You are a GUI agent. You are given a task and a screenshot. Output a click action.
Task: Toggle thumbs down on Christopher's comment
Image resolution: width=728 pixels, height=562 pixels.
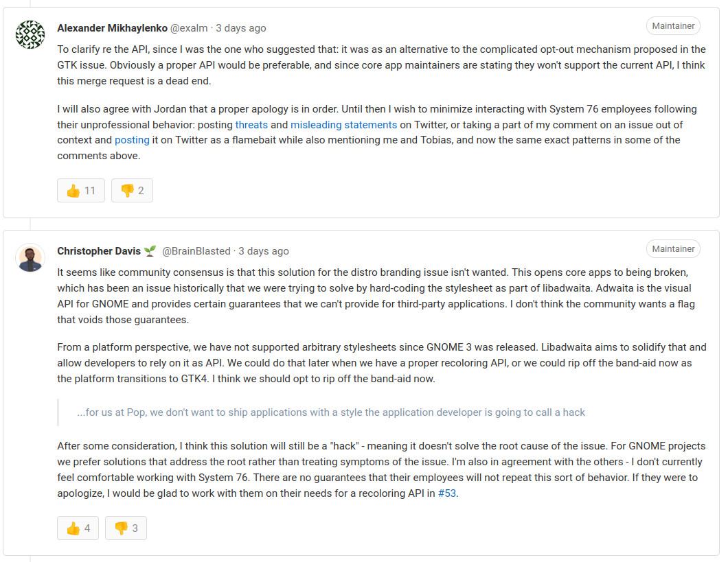[126, 528]
